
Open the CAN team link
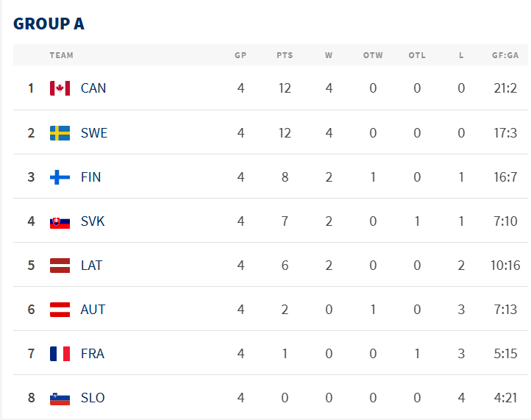[x=93, y=88]
